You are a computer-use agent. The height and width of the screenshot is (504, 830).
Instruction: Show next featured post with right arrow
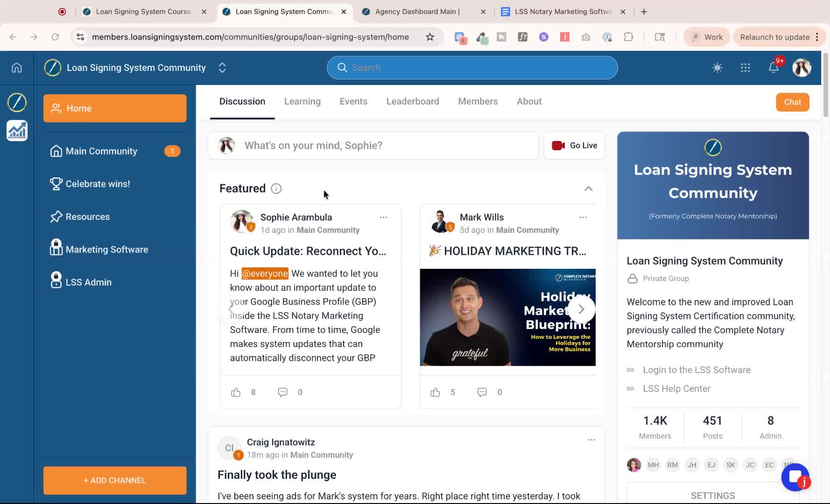[x=581, y=309]
